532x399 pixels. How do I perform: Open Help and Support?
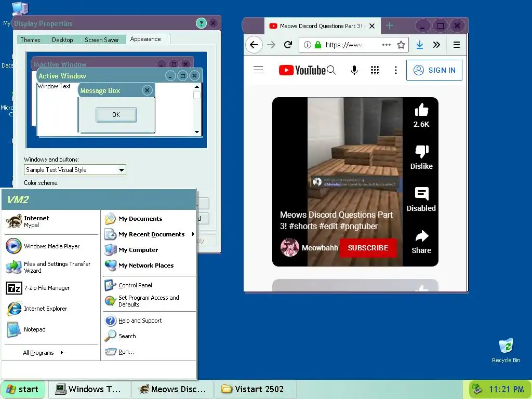tap(149, 321)
